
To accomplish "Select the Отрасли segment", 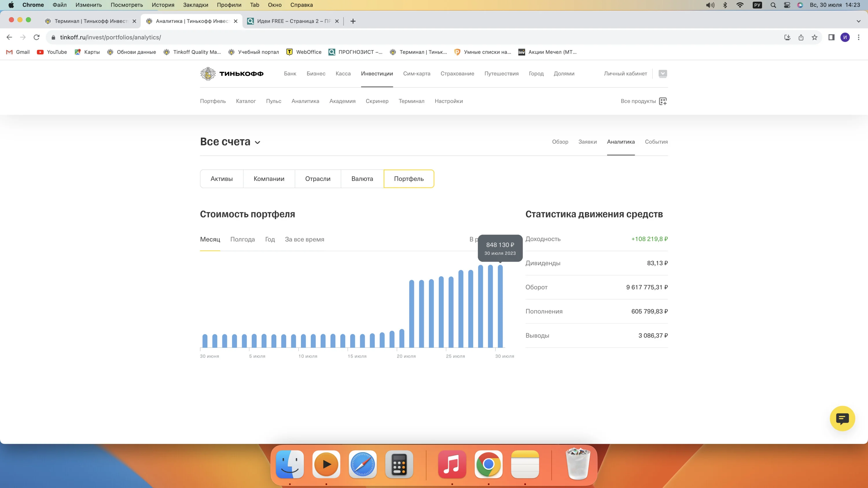I will coord(318,179).
